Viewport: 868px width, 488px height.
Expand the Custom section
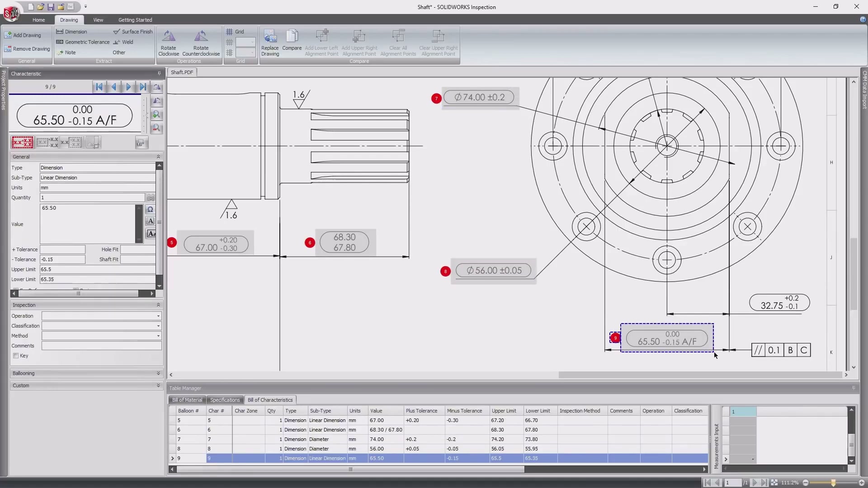click(158, 385)
